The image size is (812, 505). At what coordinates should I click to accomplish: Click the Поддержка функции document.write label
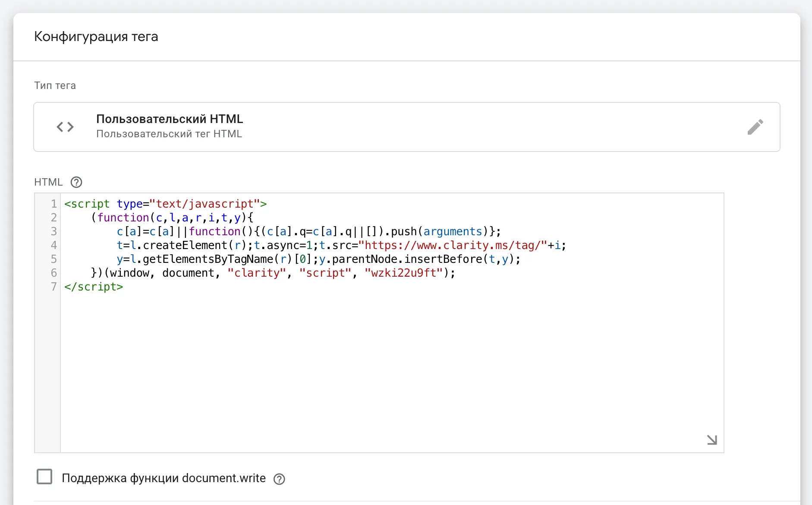[164, 478]
